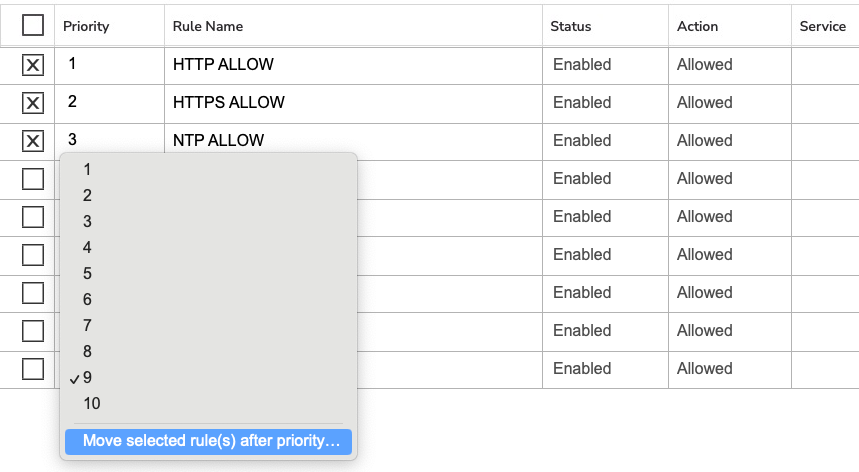
Task: Select priority 10 from the list
Action: click(208, 404)
